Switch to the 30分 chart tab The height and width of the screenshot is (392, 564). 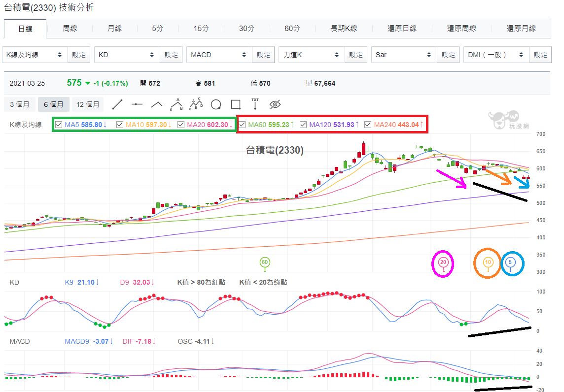247,29
